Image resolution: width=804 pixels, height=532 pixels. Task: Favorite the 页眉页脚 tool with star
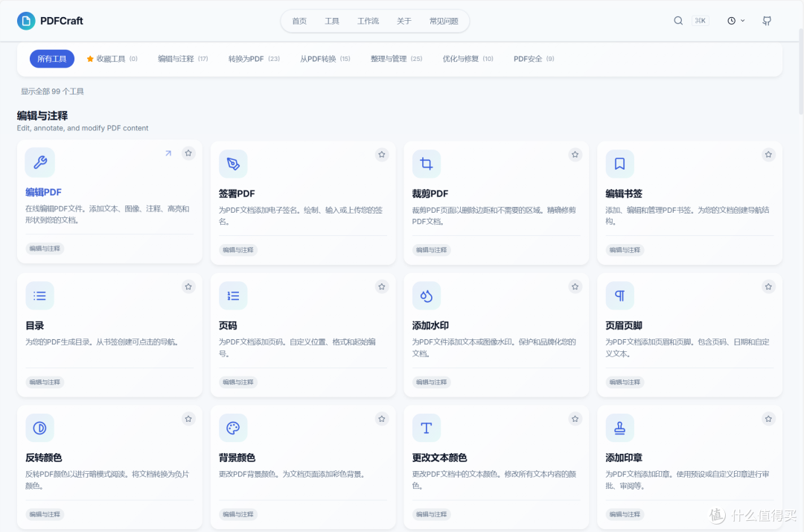pos(768,287)
